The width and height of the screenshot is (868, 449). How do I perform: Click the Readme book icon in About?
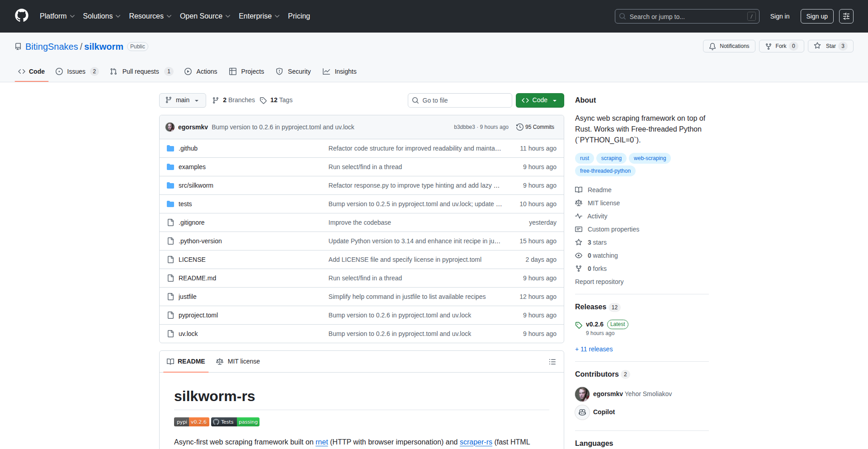coord(579,190)
